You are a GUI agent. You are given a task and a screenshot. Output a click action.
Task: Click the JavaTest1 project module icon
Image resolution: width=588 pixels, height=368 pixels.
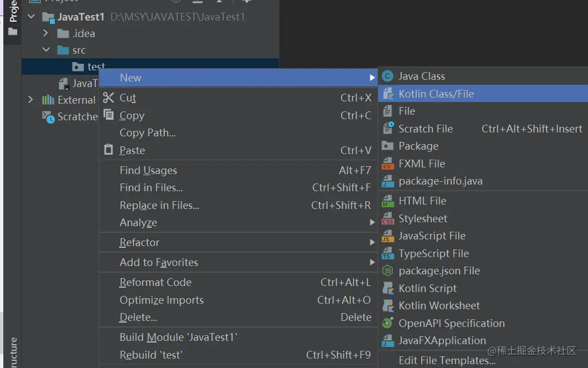tap(49, 17)
